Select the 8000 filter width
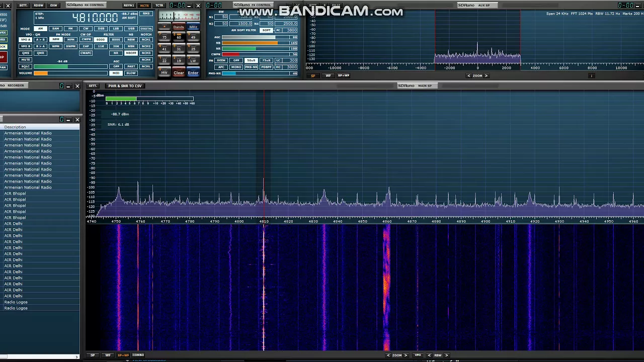 [x=116, y=40]
